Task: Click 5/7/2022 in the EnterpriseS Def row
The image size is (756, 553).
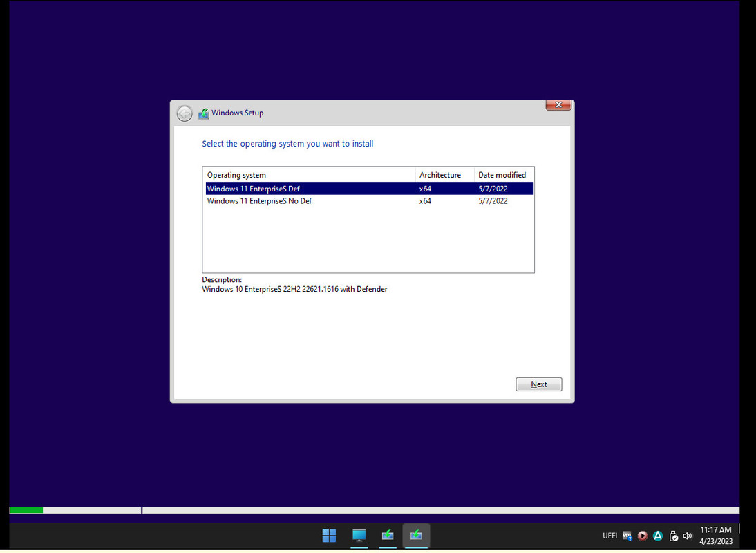Action: pos(493,189)
